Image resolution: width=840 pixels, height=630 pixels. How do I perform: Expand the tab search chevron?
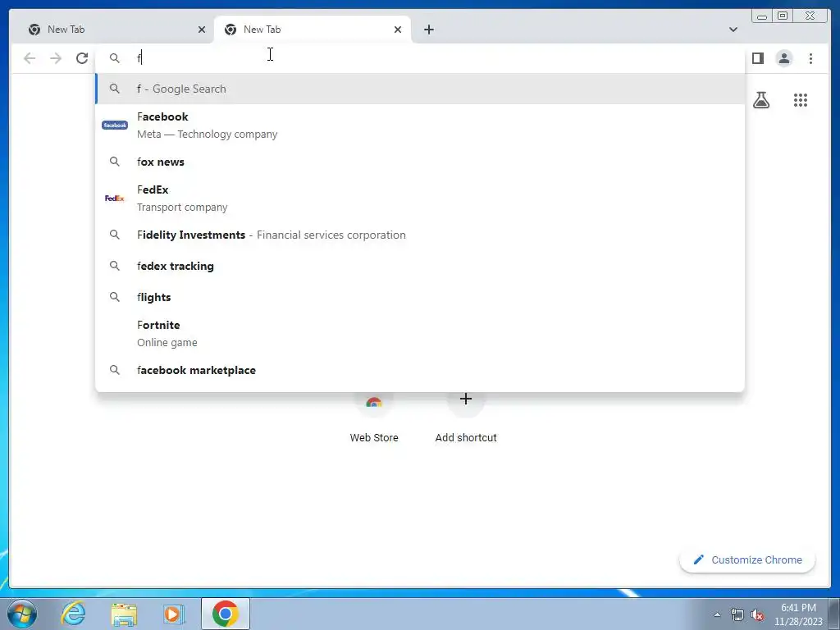click(x=733, y=30)
